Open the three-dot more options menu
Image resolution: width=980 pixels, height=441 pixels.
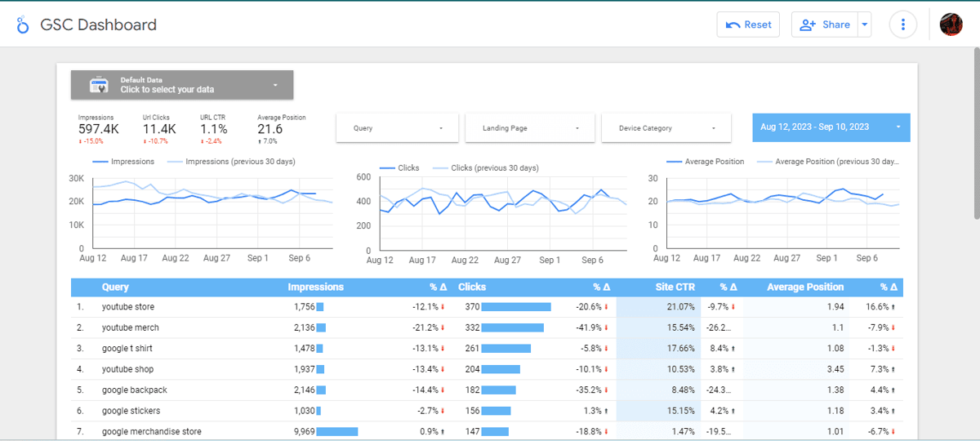click(x=902, y=24)
